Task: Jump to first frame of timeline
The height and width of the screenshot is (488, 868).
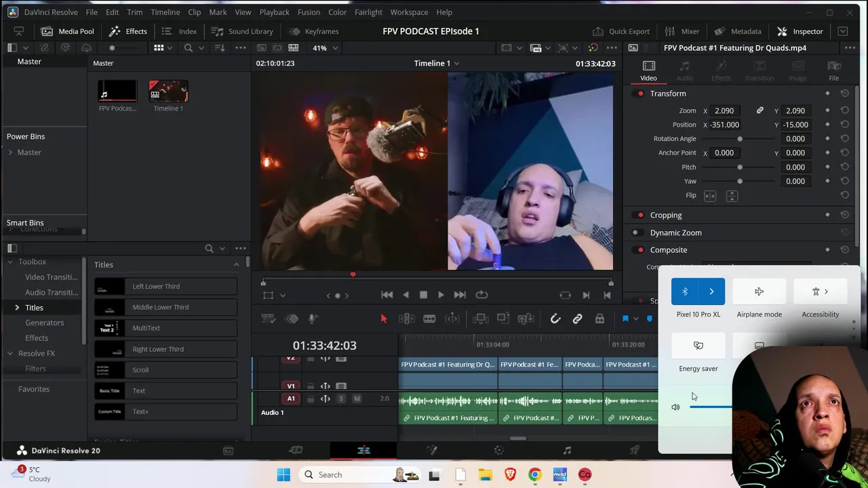Action: (387, 295)
